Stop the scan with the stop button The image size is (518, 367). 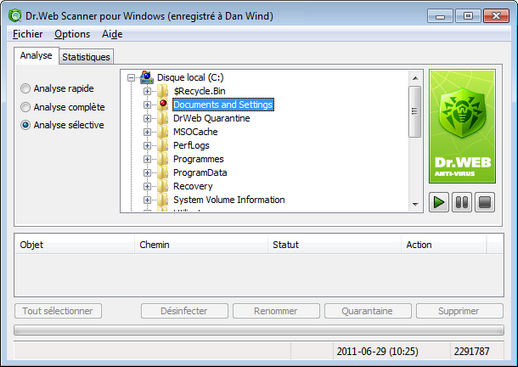(485, 202)
